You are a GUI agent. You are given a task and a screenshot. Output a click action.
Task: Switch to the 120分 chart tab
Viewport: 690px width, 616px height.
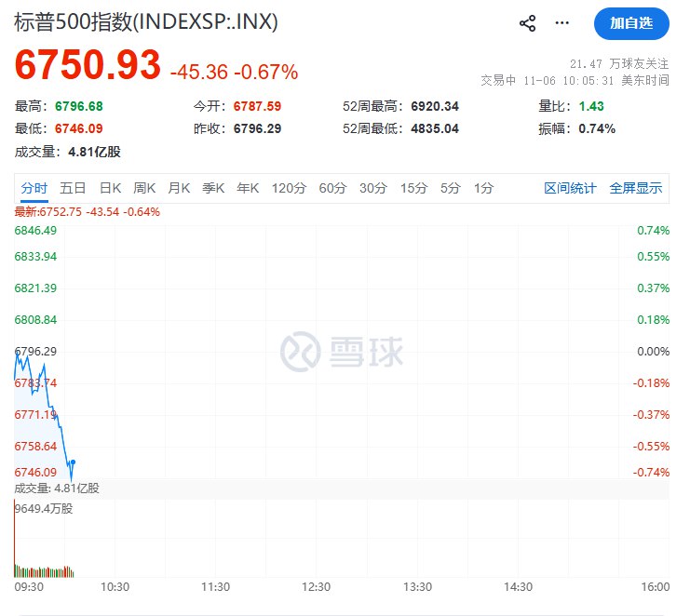point(289,188)
